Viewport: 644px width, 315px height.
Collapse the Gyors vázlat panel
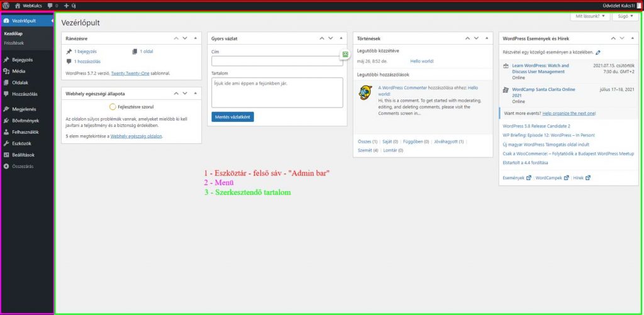coord(341,38)
